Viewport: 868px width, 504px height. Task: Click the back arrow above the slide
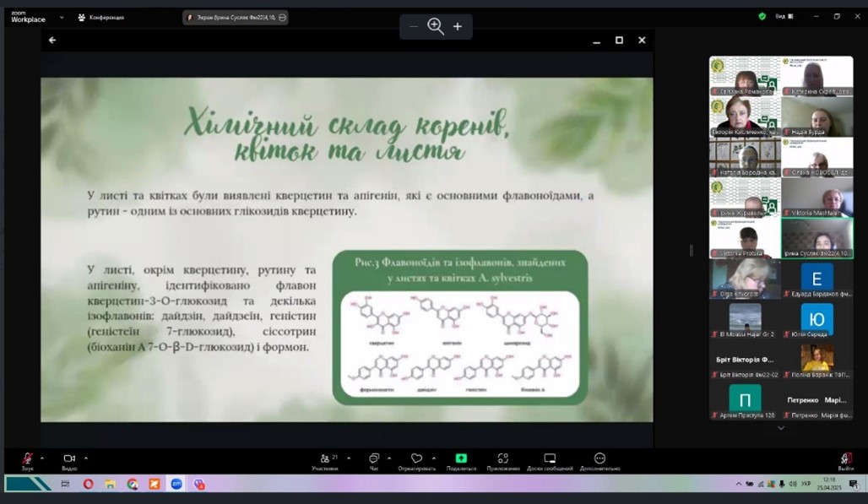coord(52,40)
